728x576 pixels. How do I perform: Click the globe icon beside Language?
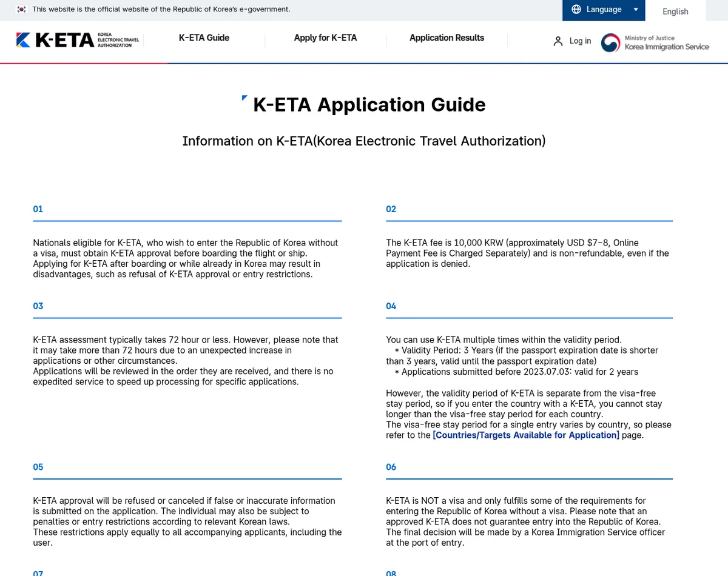pos(576,9)
